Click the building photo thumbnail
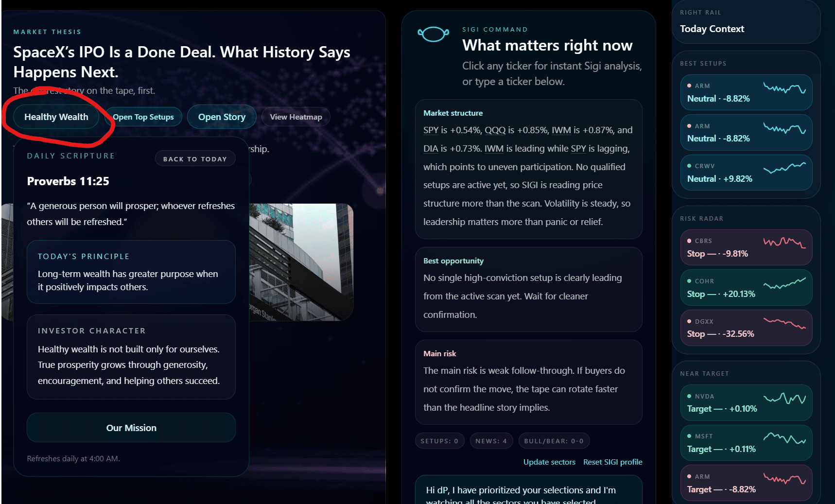Viewport: 835px width, 504px height. [x=301, y=262]
